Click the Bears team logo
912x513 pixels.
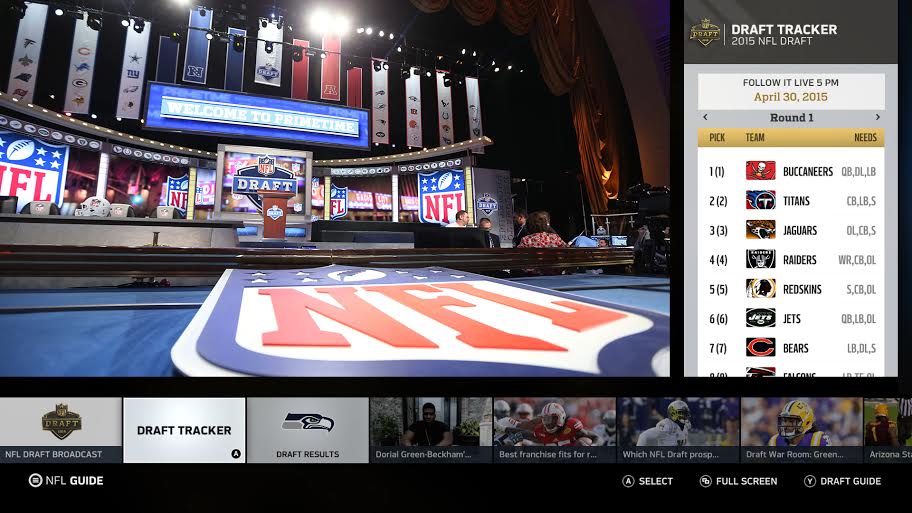point(760,348)
